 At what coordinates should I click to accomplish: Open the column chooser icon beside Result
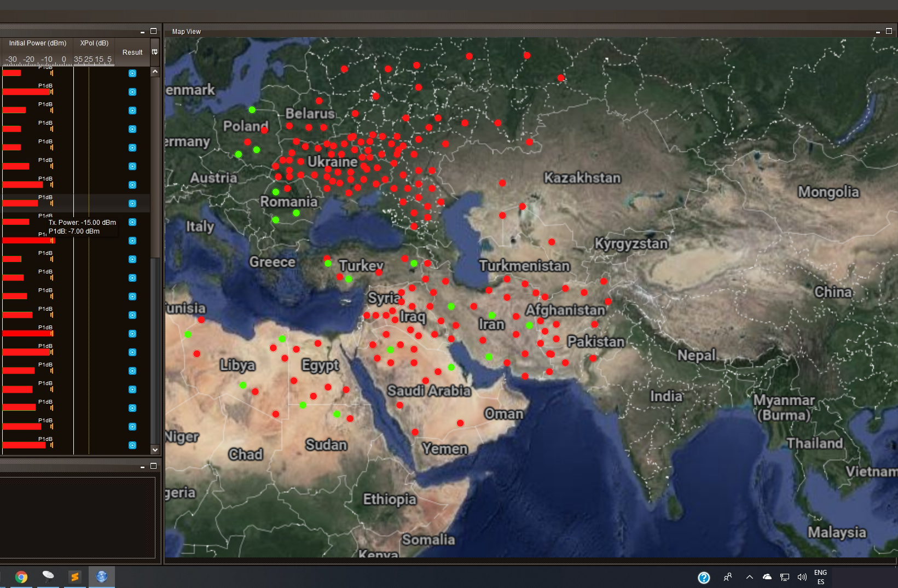(x=155, y=52)
